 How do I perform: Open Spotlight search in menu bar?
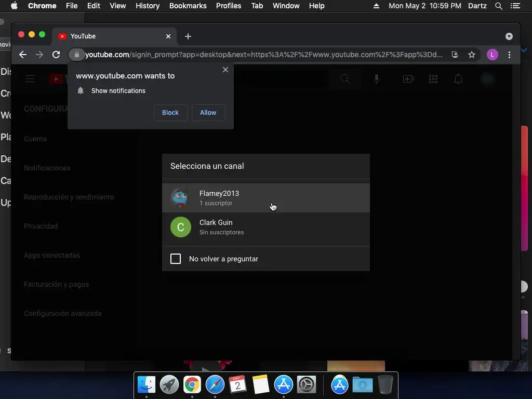[x=498, y=6]
